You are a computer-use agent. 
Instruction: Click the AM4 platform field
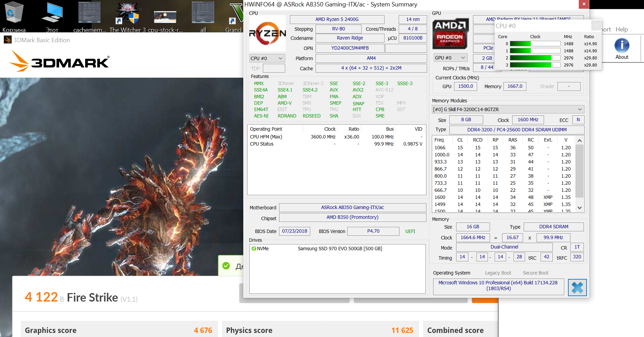pos(371,58)
